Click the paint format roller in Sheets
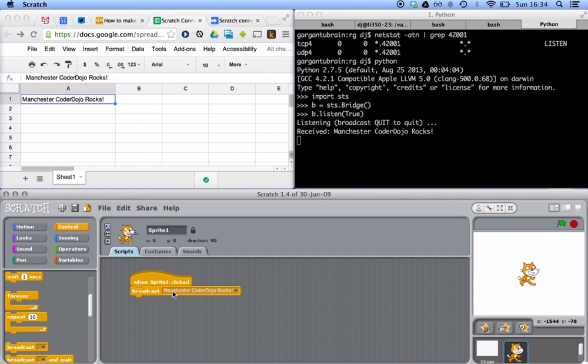The image size is (588, 364). tap(68, 65)
